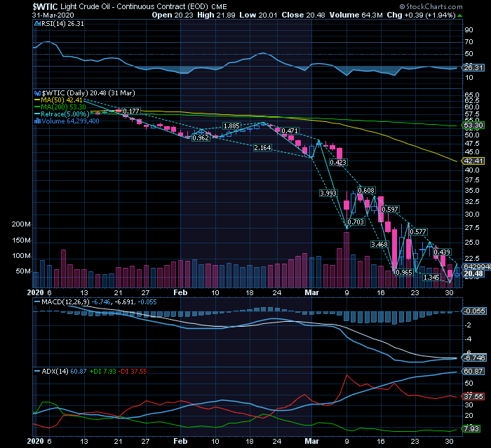Click the MACD legend line marker
The width and height of the screenshot is (491, 448).
click(x=37, y=302)
